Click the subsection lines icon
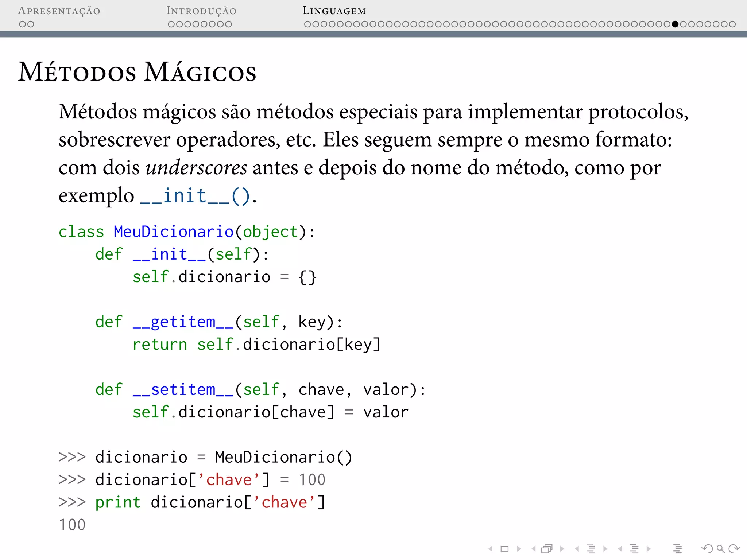This screenshot has height=560, width=747. 591,549
